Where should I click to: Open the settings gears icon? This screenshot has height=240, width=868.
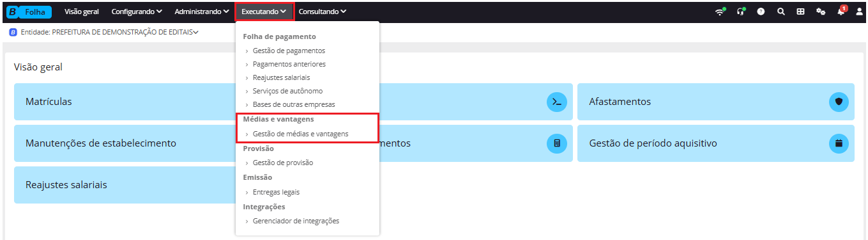click(821, 12)
